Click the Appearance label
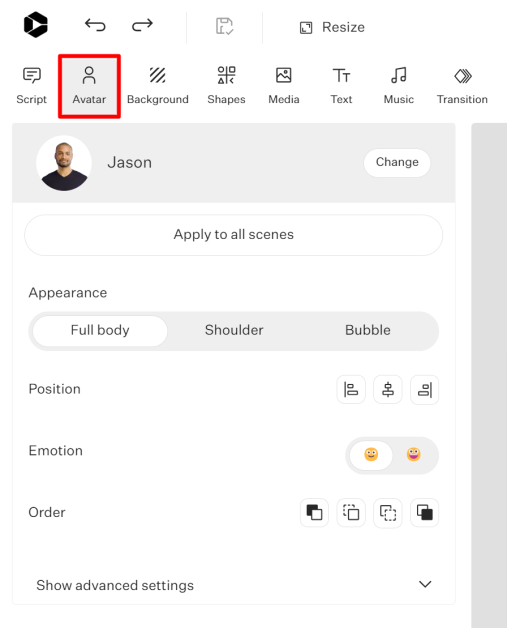 tap(68, 293)
